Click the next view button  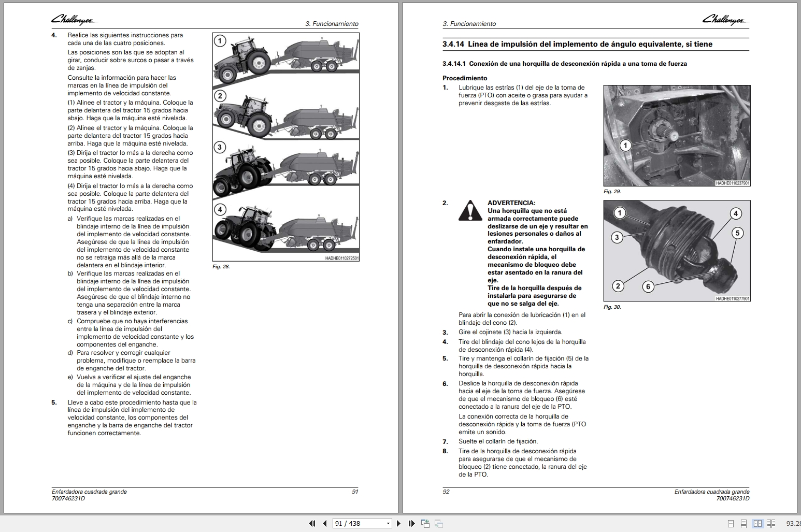tap(438, 524)
